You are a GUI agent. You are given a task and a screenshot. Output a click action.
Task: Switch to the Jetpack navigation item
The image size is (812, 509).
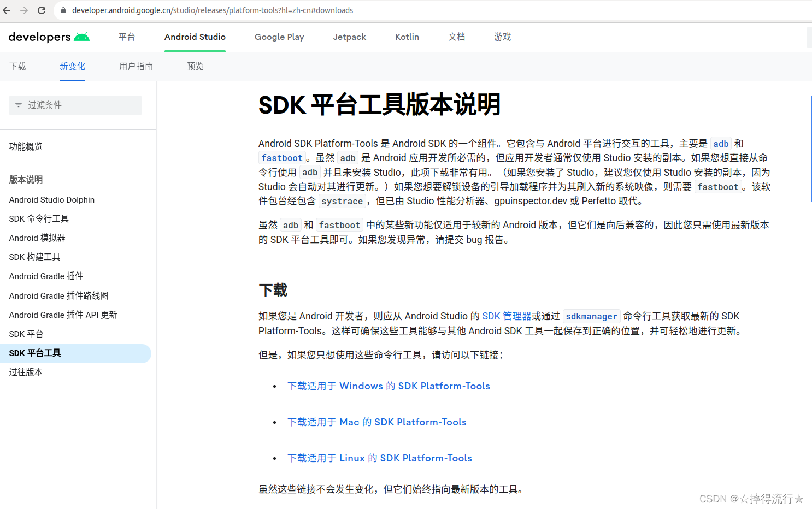point(350,37)
